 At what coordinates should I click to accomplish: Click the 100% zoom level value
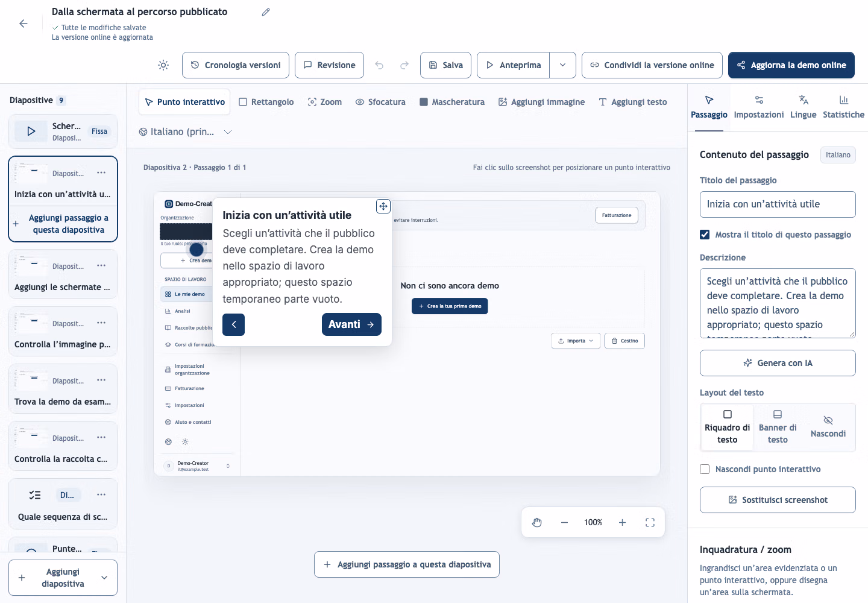coord(593,522)
